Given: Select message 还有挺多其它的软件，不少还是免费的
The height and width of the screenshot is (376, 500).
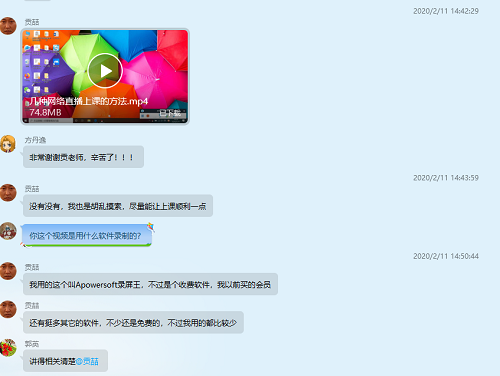Looking at the screenshot, I should pos(133,323).
